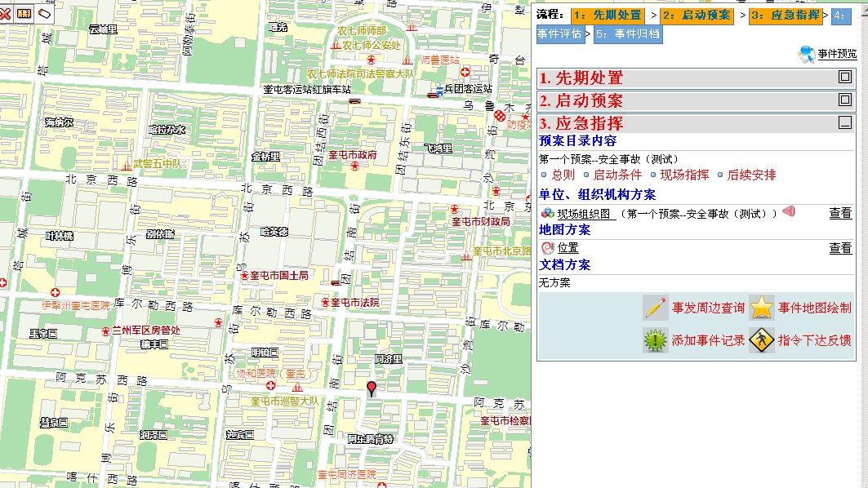Open the 后续安排 plan chapter link

pyautogui.click(x=751, y=175)
